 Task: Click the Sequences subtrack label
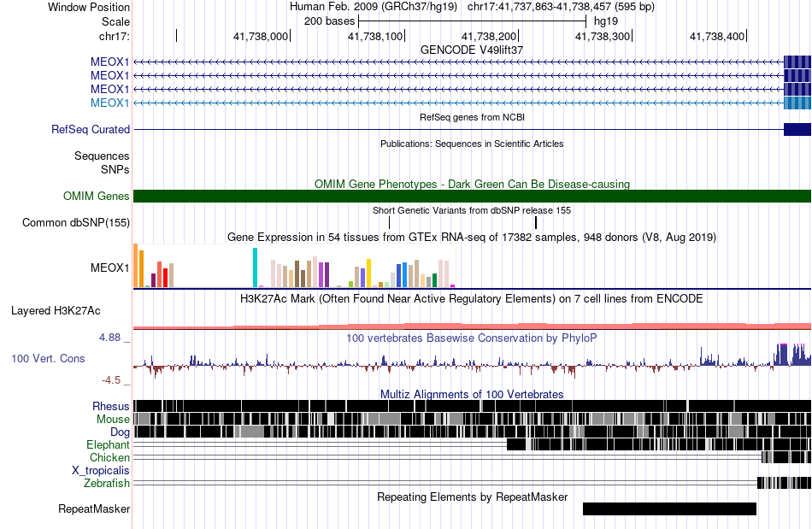(102, 156)
